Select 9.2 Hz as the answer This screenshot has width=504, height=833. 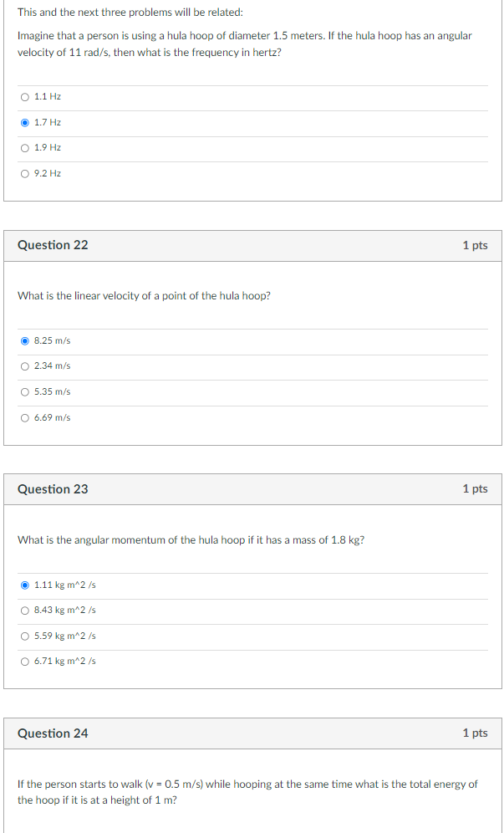[x=24, y=173]
